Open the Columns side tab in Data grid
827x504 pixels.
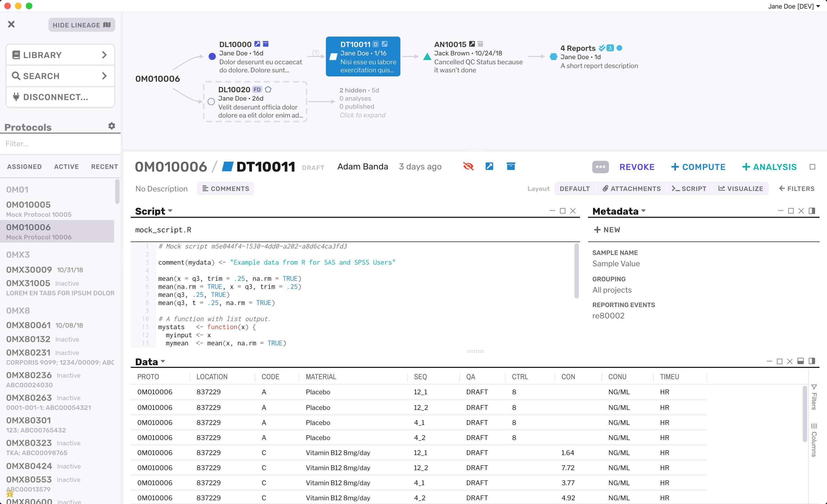[x=814, y=440]
